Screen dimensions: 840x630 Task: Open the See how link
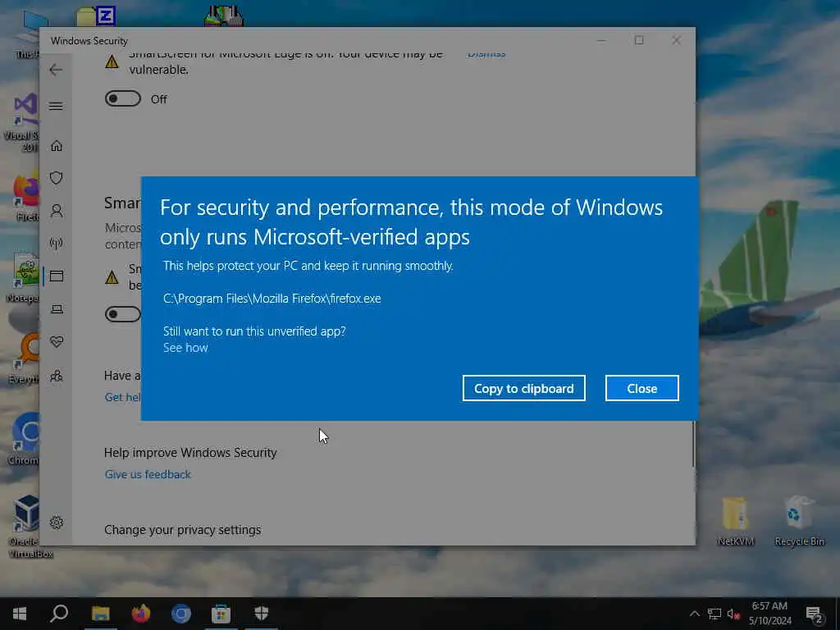click(185, 348)
